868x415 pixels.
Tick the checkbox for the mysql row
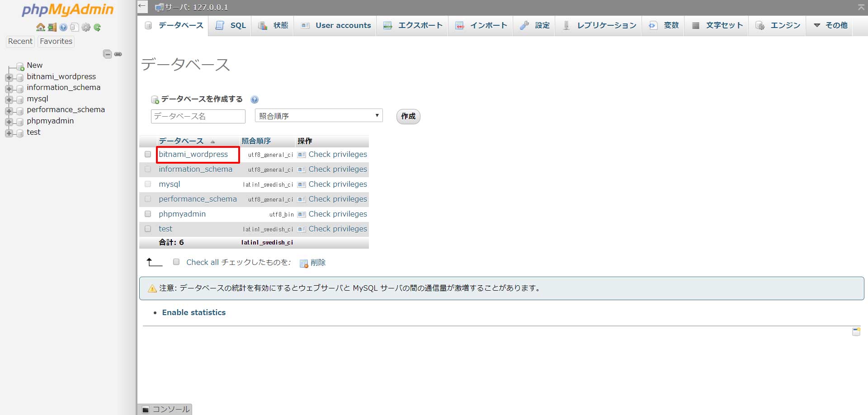pyautogui.click(x=148, y=184)
